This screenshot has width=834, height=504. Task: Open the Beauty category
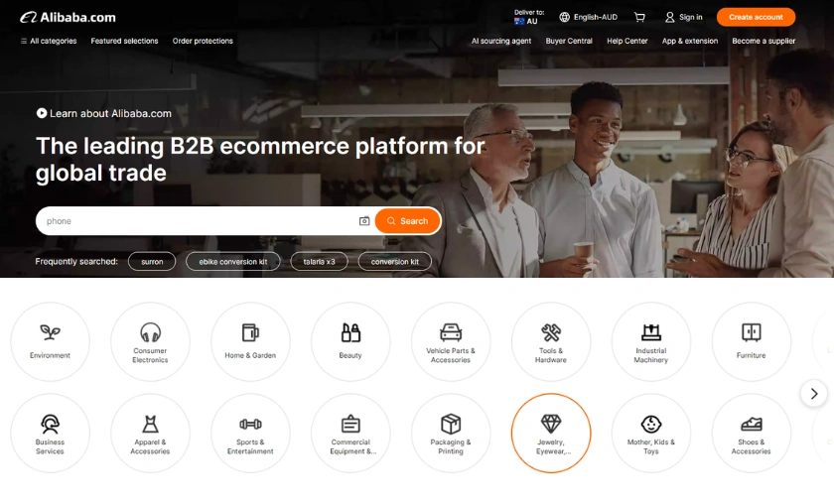[x=350, y=342]
